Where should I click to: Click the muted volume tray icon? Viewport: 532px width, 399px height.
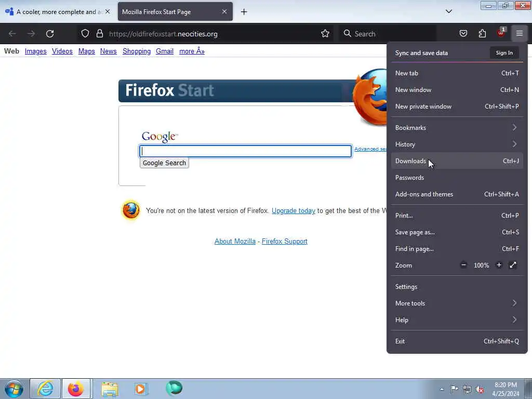[480, 389]
